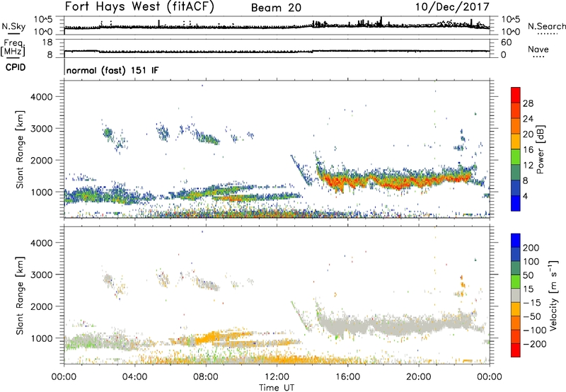Image resolution: width=566 pixels, height=392 pixels.
Task: Click the "200" tick on Velocity colorbar
Action: point(531,248)
